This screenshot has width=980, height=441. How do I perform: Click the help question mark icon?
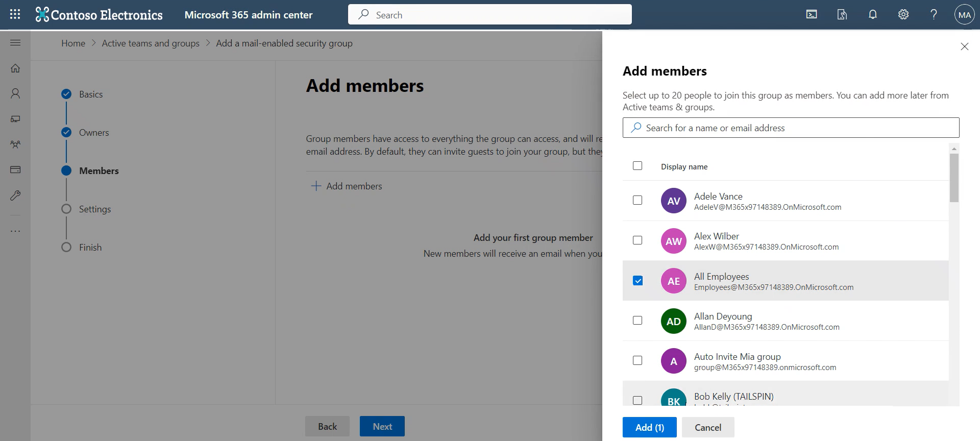point(934,14)
